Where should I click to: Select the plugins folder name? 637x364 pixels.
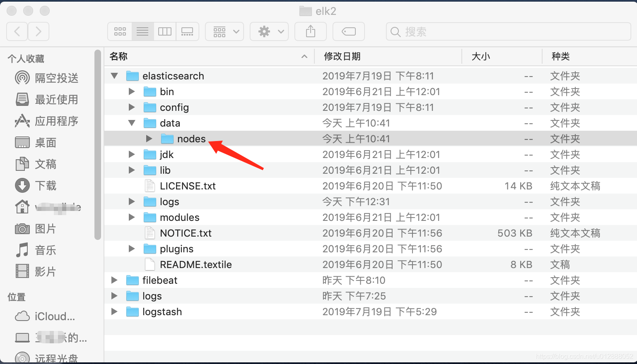click(177, 249)
